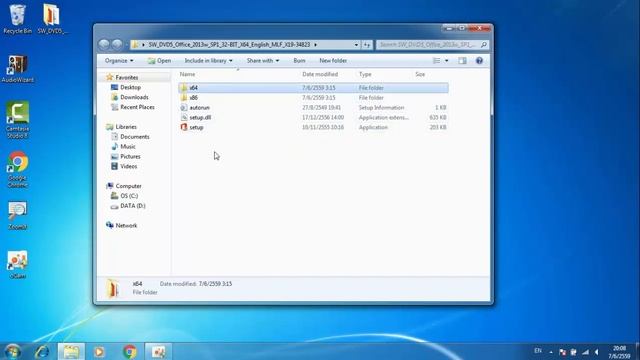Refresh the folder using the address bar button

tap(367, 44)
